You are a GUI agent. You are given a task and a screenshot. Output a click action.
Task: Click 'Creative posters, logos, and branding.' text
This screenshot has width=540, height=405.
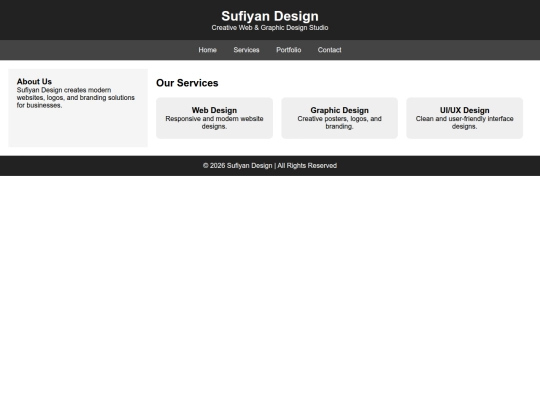(x=340, y=123)
